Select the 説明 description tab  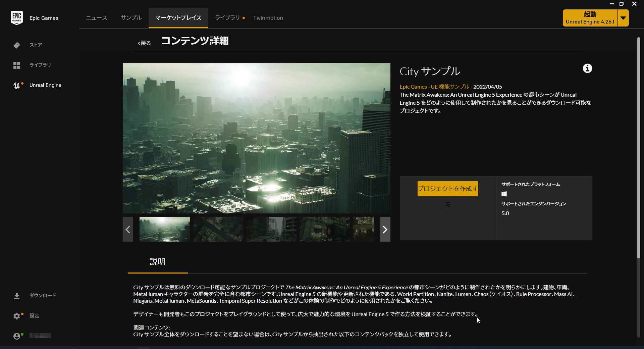[x=158, y=262]
